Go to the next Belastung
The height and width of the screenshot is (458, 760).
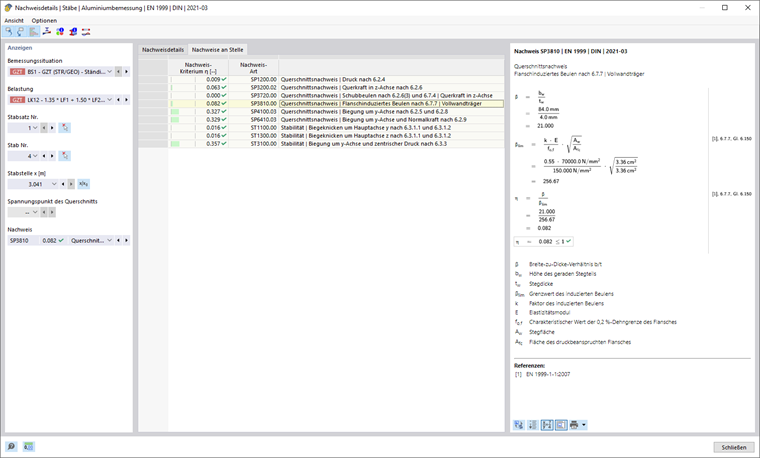point(127,100)
